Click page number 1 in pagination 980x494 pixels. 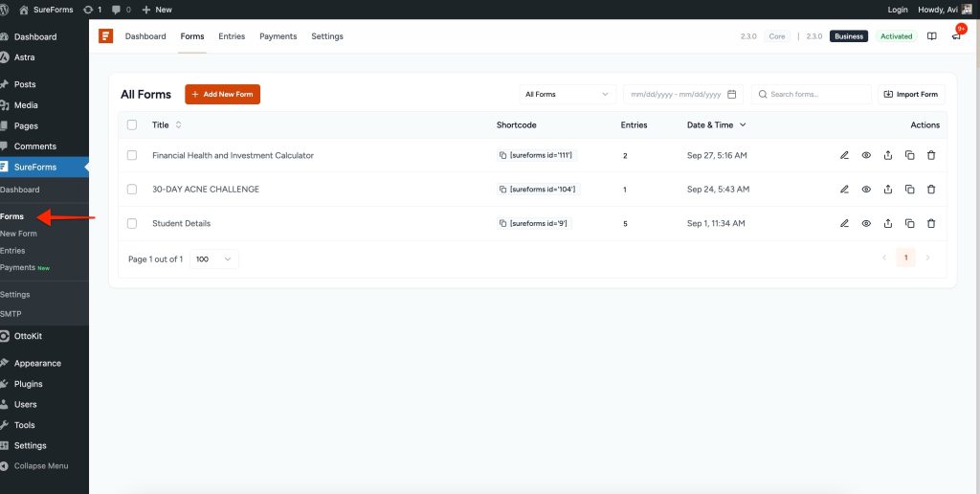[905, 258]
